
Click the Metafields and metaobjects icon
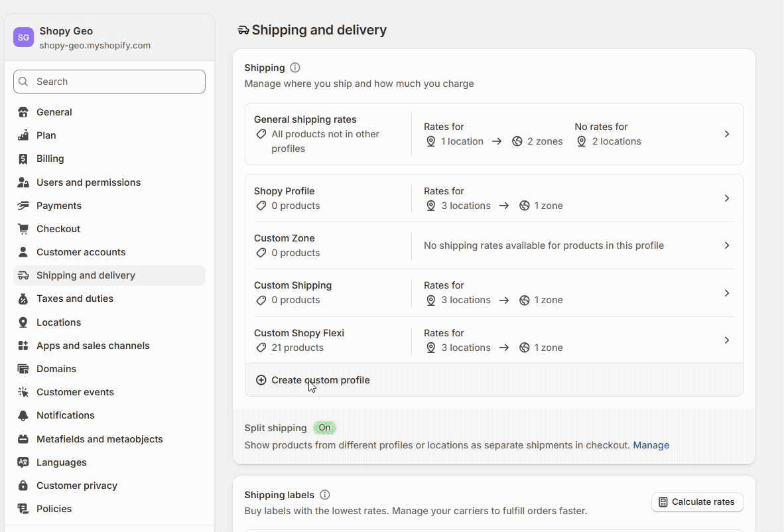pyautogui.click(x=23, y=439)
